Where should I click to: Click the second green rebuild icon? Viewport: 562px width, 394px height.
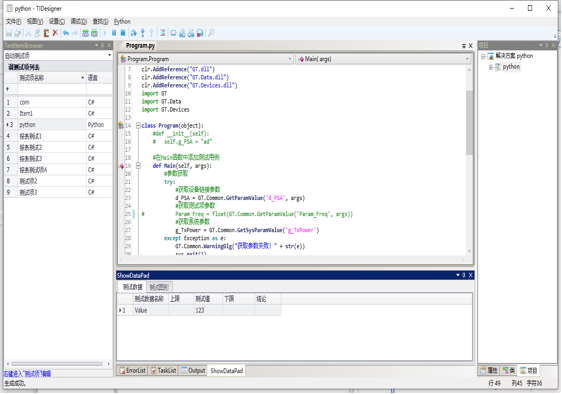[94, 33]
